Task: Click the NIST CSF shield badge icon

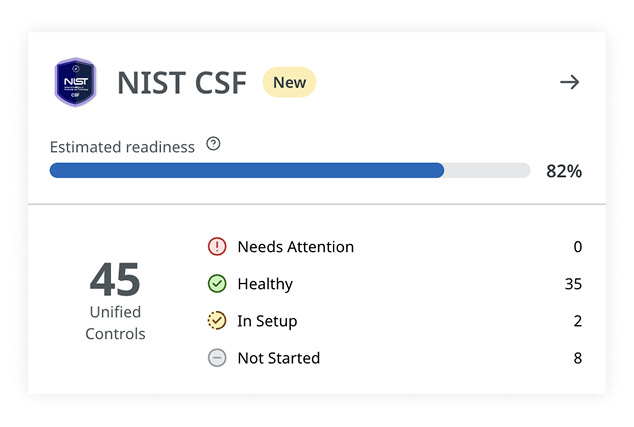Action: (75, 82)
